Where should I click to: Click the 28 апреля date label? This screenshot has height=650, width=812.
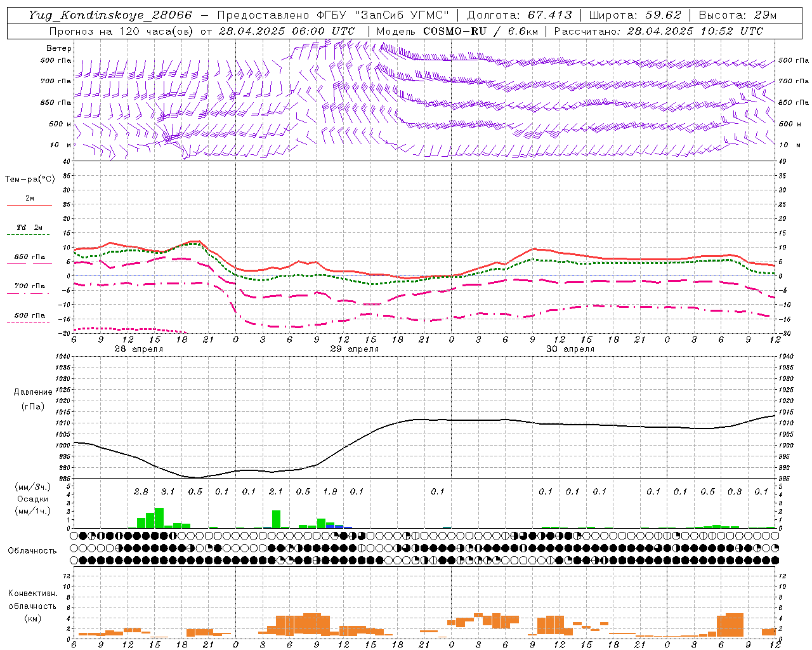coord(138,349)
